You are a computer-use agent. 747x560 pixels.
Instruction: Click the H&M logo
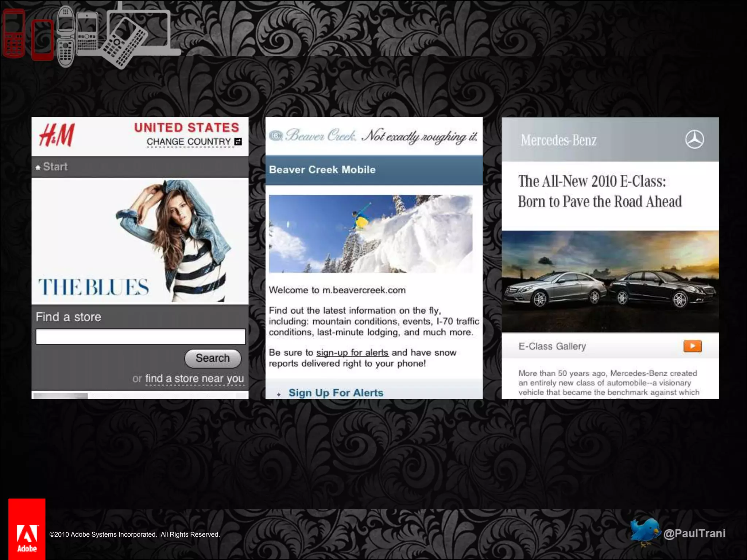[57, 135]
